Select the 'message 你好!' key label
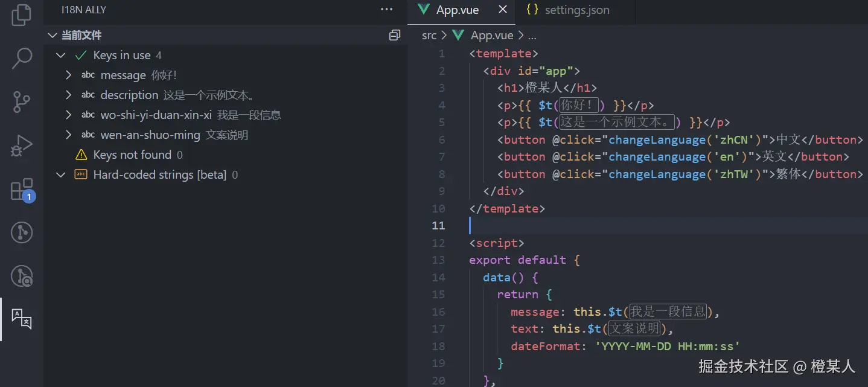 138,75
